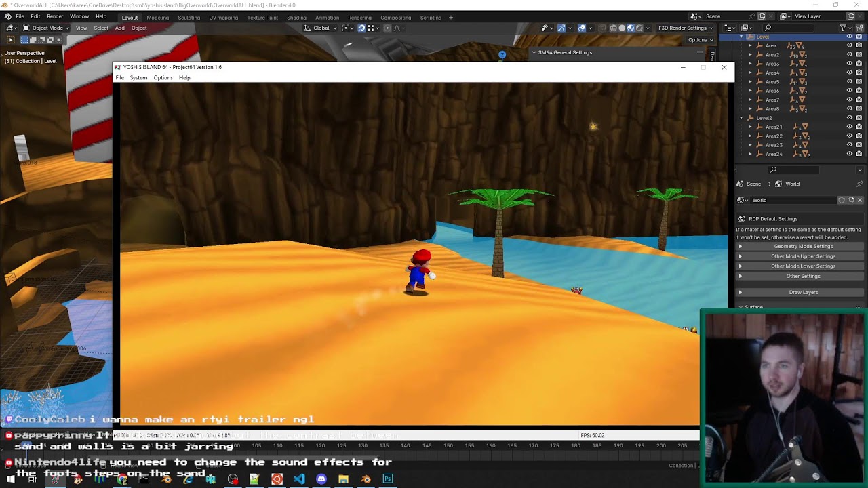868x488 pixels.
Task: Expand Area4 tree row
Action: click(750, 73)
